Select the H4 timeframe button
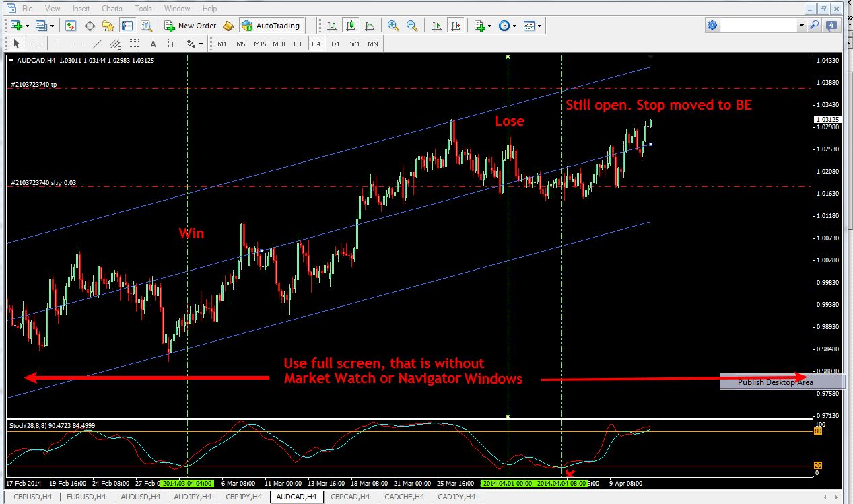Screen dimensions: 853x504 [x=316, y=44]
